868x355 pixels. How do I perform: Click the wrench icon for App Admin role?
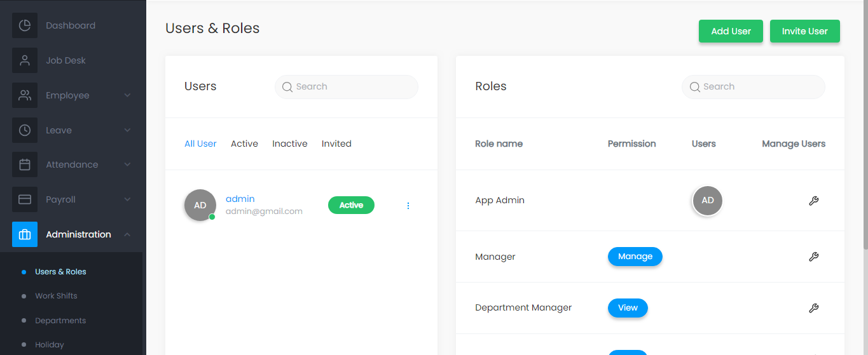click(x=813, y=201)
